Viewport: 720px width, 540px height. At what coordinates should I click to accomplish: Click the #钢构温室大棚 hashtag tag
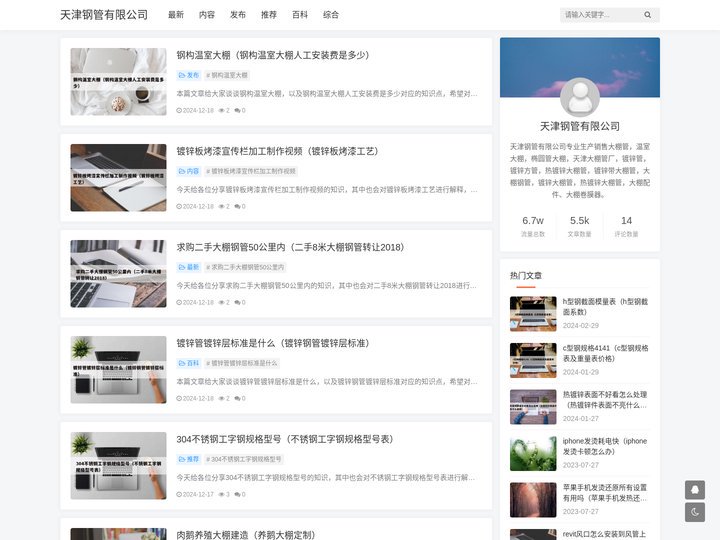[227, 75]
